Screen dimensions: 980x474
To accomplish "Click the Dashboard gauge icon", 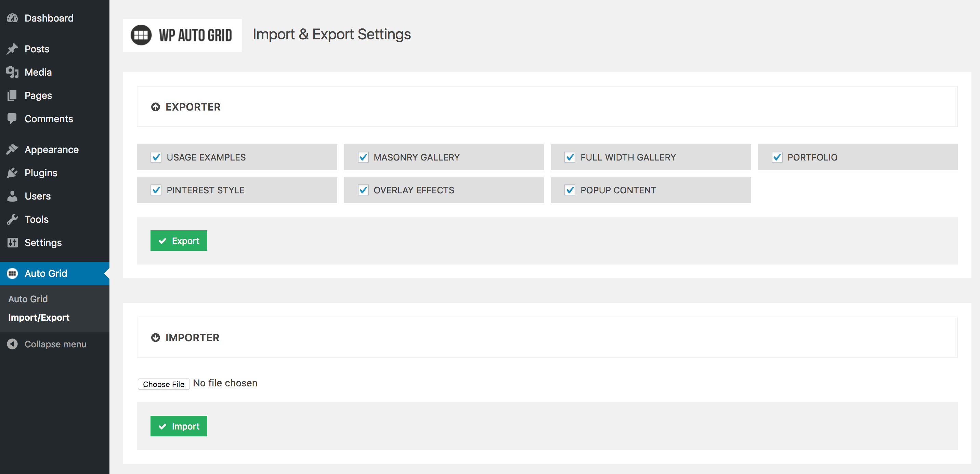I will [12, 18].
